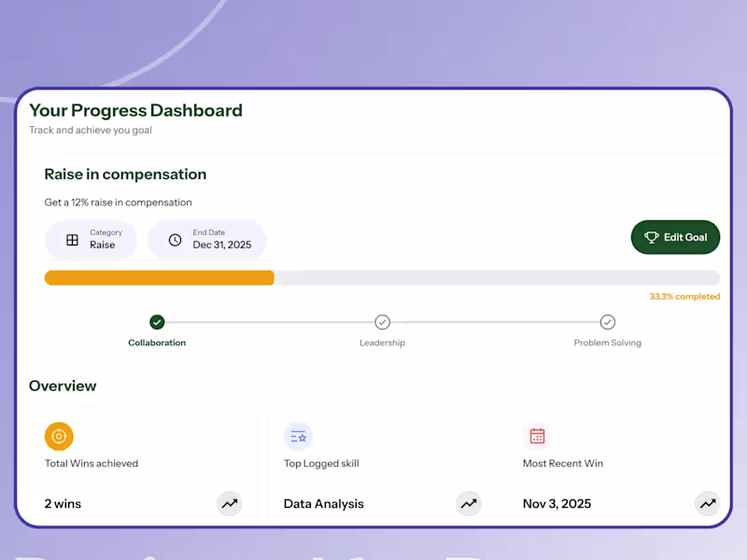Open trend arrow beside 2 wins

pos(230,503)
